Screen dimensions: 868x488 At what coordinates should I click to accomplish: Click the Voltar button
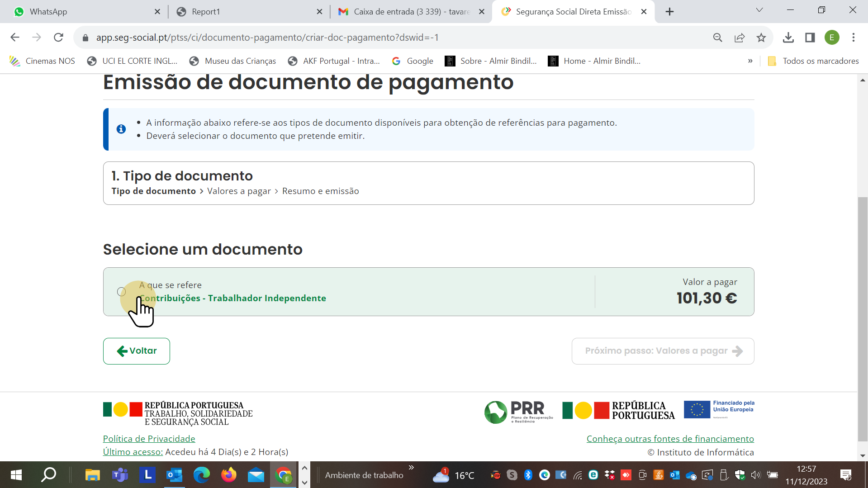click(x=136, y=351)
